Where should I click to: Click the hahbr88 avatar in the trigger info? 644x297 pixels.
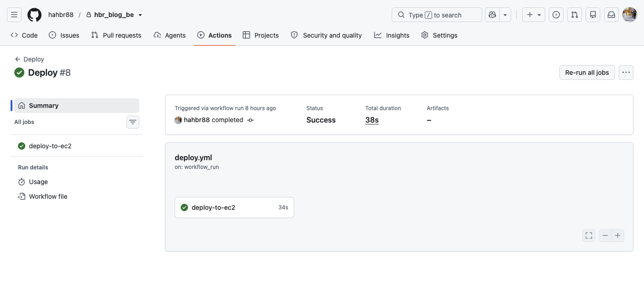point(178,120)
